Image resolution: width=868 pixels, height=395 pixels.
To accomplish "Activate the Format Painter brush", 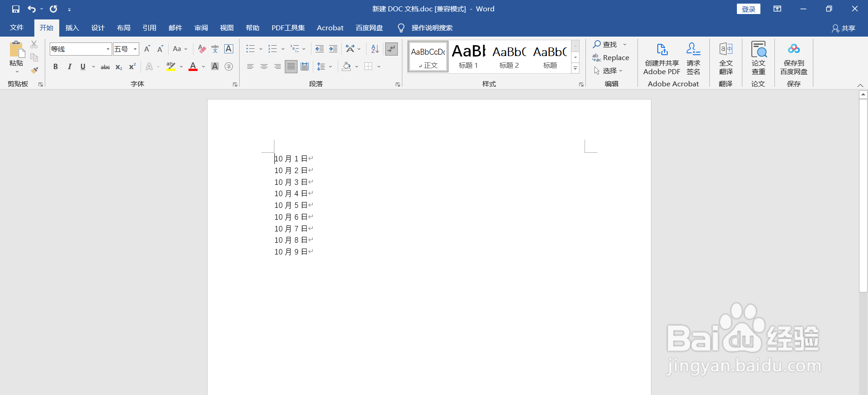I will pyautogui.click(x=34, y=70).
